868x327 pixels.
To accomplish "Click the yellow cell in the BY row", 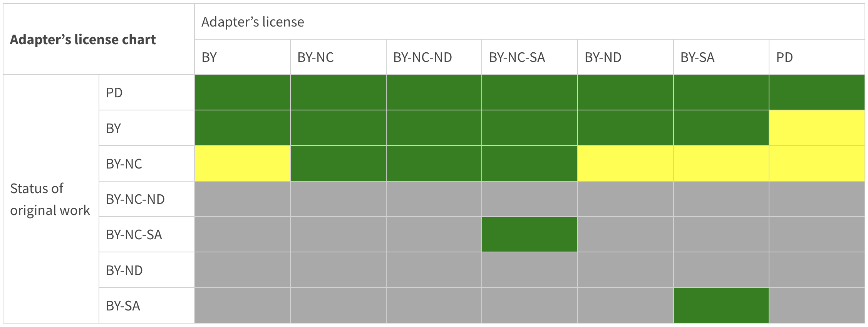I will (817, 128).
